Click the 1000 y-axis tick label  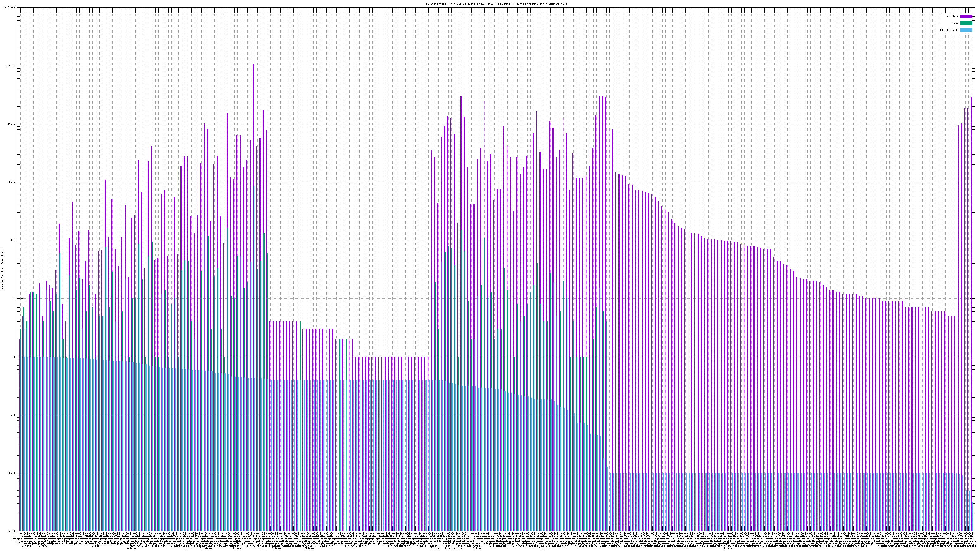click(x=13, y=182)
